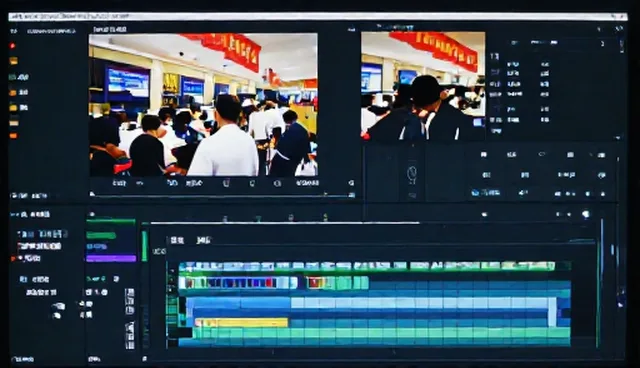Click the crowd scene source preview
The height and width of the screenshot is (368, 640).
tap(203, 105)
